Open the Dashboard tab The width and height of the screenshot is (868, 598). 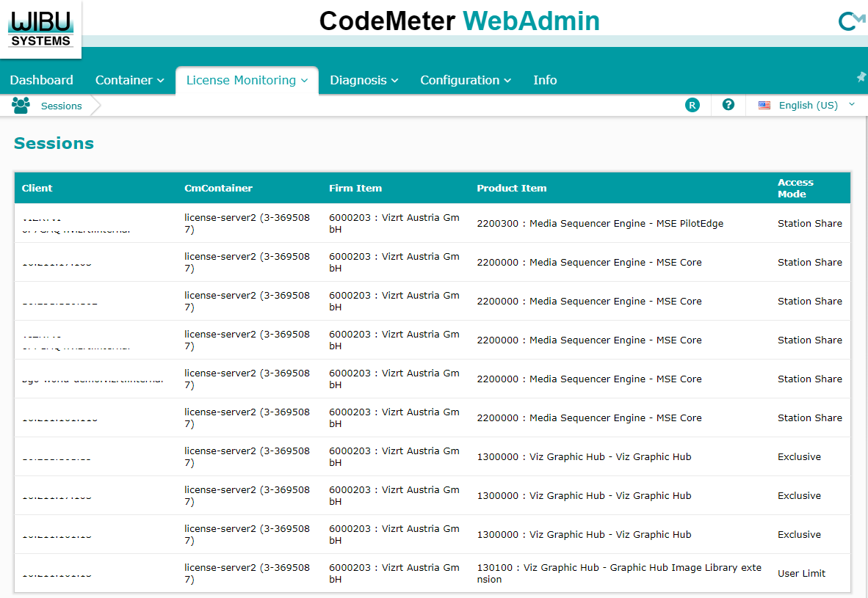tap(42, 80)
